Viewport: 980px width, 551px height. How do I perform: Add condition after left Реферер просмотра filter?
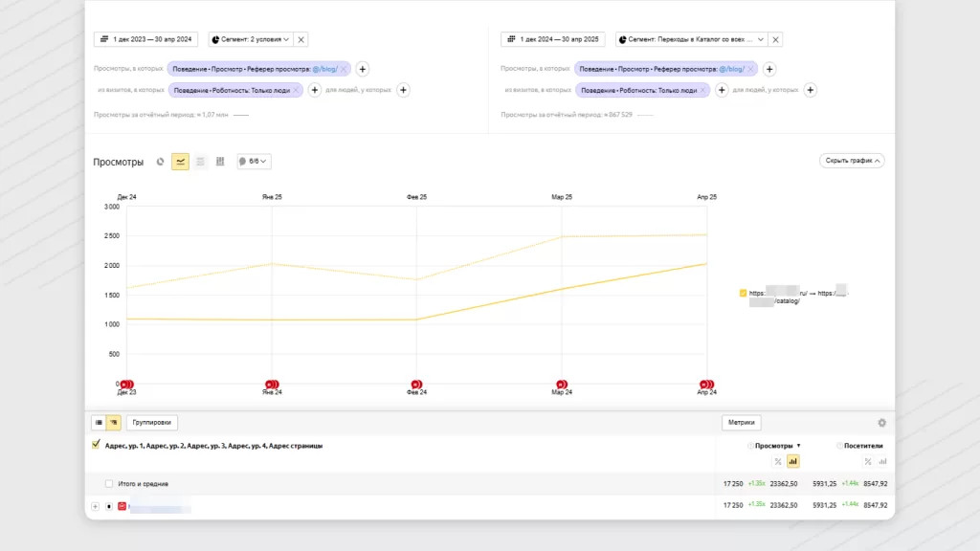pos(363,69)
